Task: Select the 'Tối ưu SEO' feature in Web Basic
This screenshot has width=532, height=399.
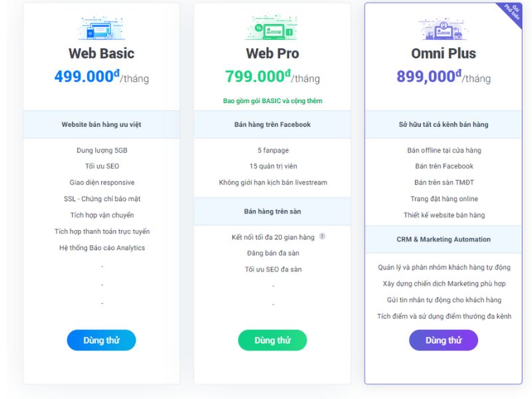Action: [101, 166]
